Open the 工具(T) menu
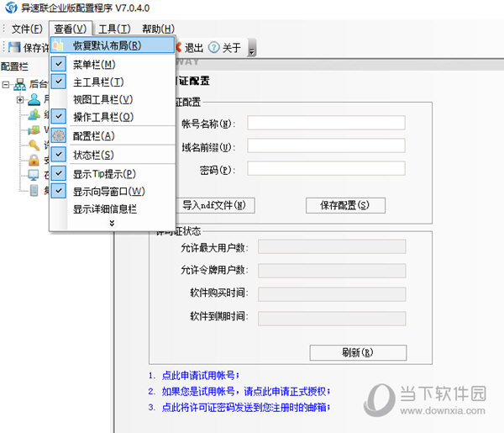Image resolution: width=504 pixels, height=433 pixels. coord(114,29)
